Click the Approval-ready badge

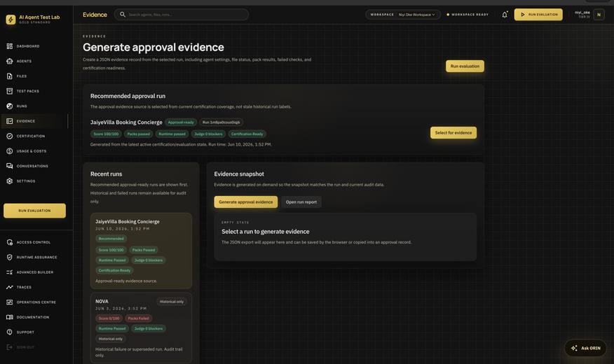point(181,122)
